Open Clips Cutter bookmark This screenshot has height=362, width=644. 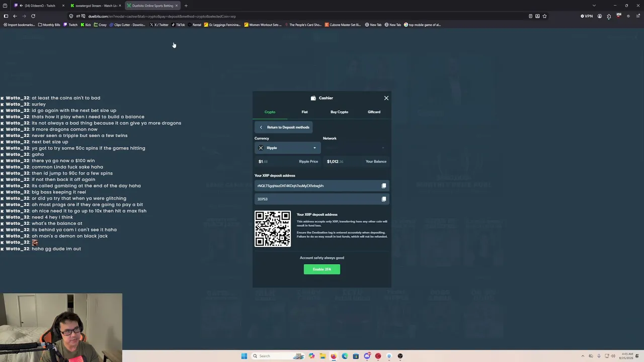coord(128,25)
